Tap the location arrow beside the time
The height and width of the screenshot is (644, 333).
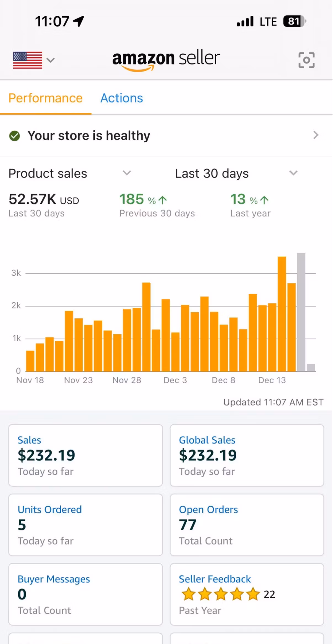click(x=78, y=21)
